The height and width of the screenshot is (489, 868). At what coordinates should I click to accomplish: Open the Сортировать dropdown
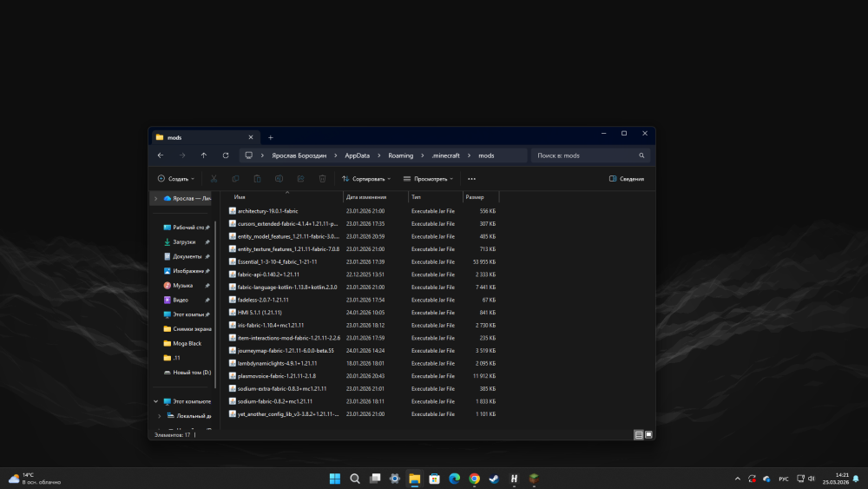coord(366,179)
